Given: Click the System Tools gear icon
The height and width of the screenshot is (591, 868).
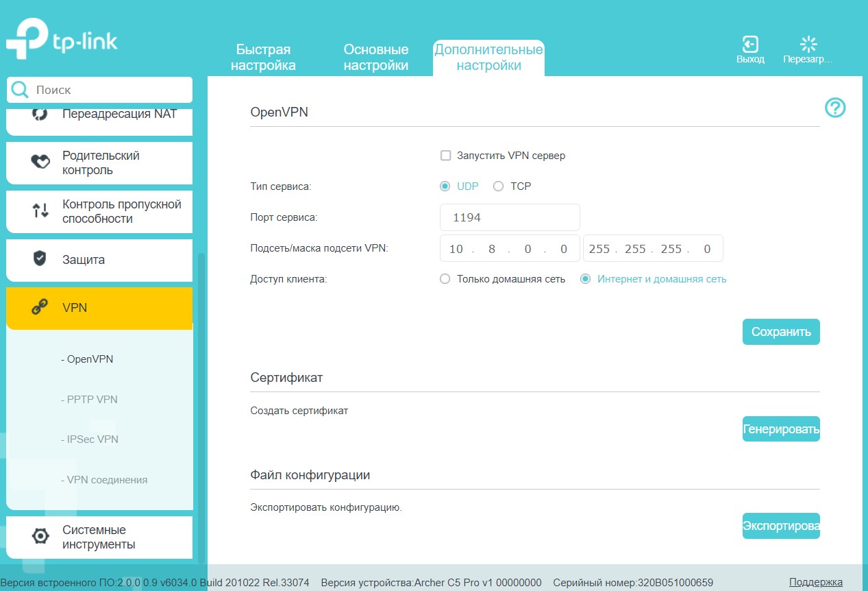Looking at the screenshot, I should (40, 537).
